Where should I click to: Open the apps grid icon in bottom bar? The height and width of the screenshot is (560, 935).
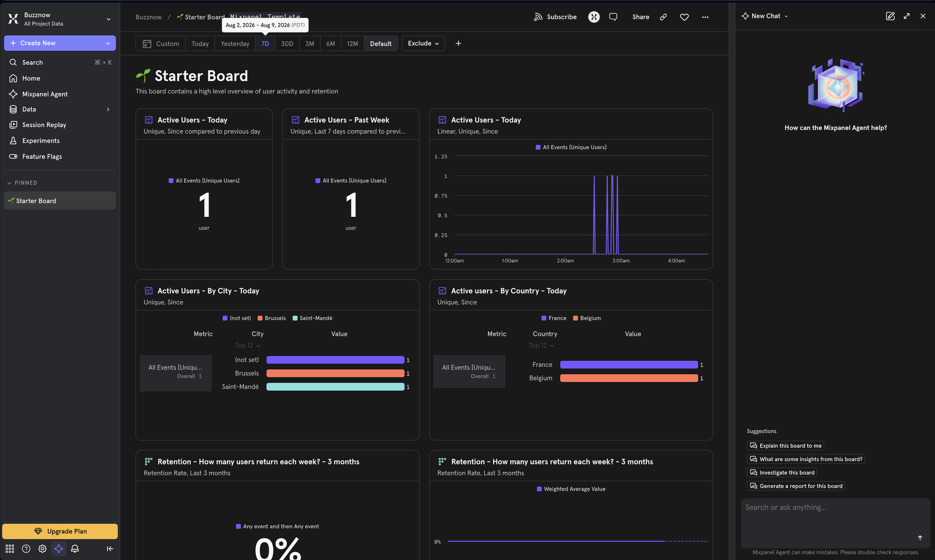10,548
